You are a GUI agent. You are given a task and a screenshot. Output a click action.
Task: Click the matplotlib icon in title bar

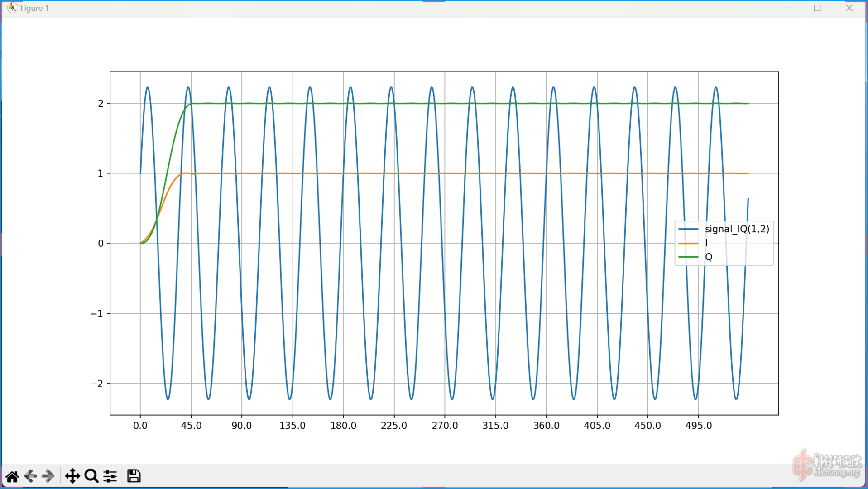[x=12, y=8]
